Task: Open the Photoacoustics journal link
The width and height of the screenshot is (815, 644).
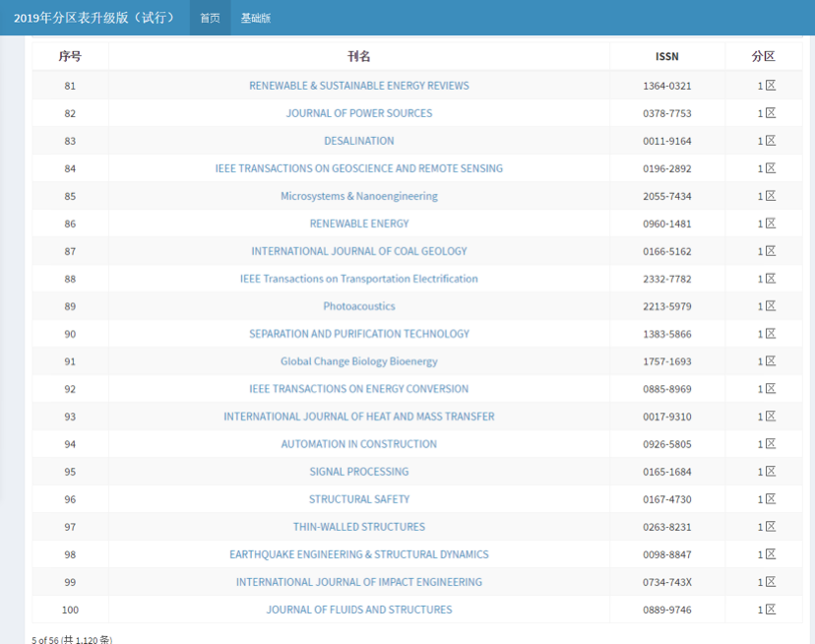Action: point(359,306)
